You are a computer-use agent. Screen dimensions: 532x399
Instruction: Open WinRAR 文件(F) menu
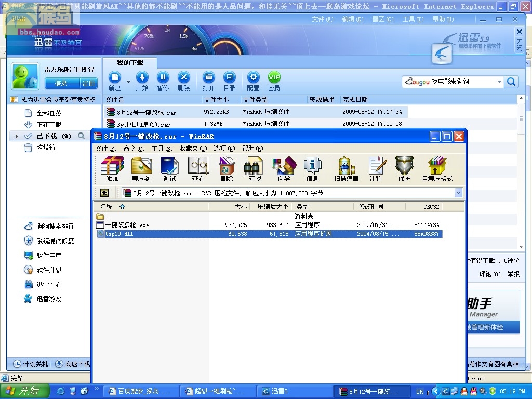coord(106,148)
